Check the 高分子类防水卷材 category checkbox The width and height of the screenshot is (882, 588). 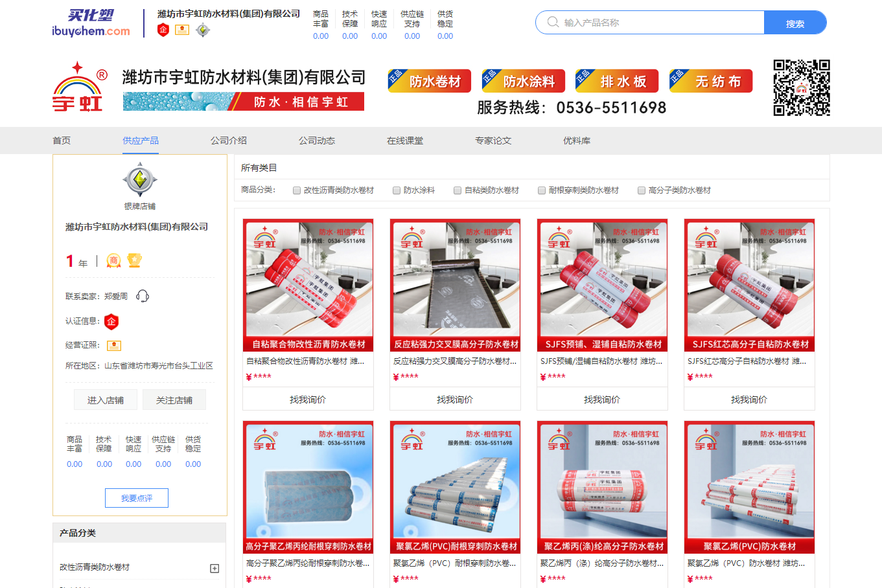pos(642,190)
